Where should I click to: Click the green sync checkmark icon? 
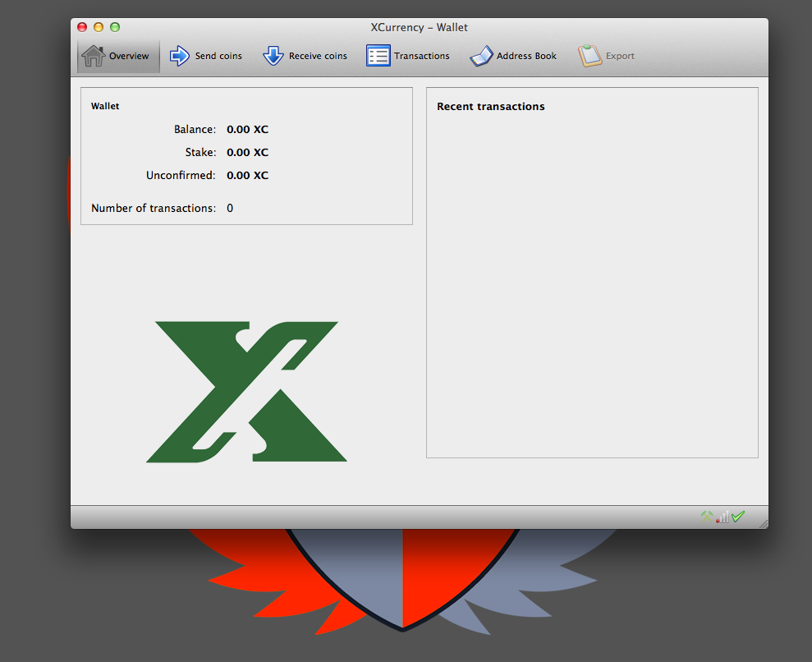738,517
